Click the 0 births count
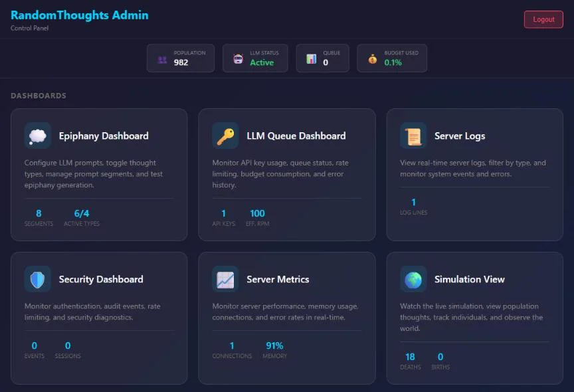The height and width of the screenshot is (392, 574). pos(440,357)
